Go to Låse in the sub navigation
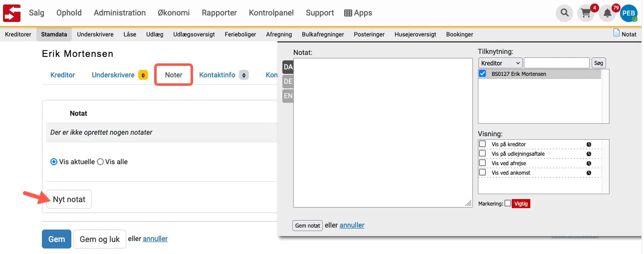Screen dimensions: 644x254 coord(130,34)
